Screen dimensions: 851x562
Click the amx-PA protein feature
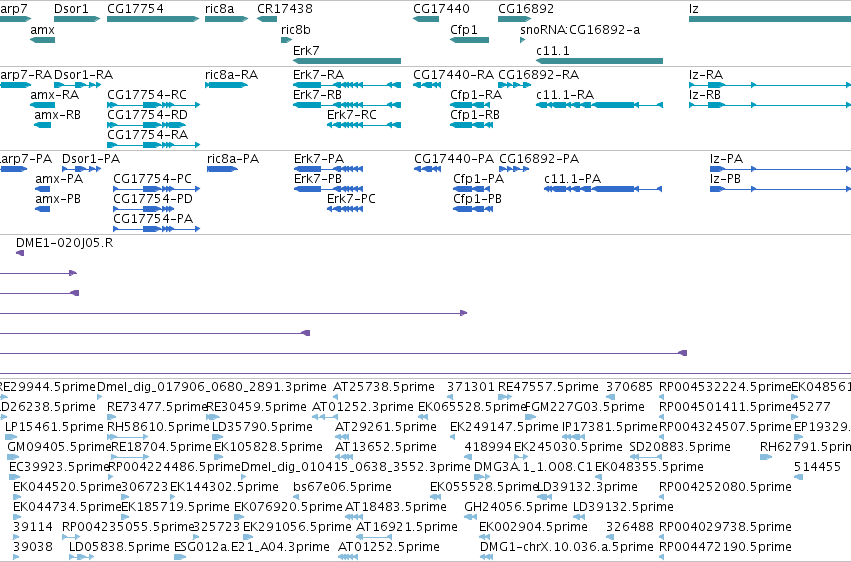point(42,189)
